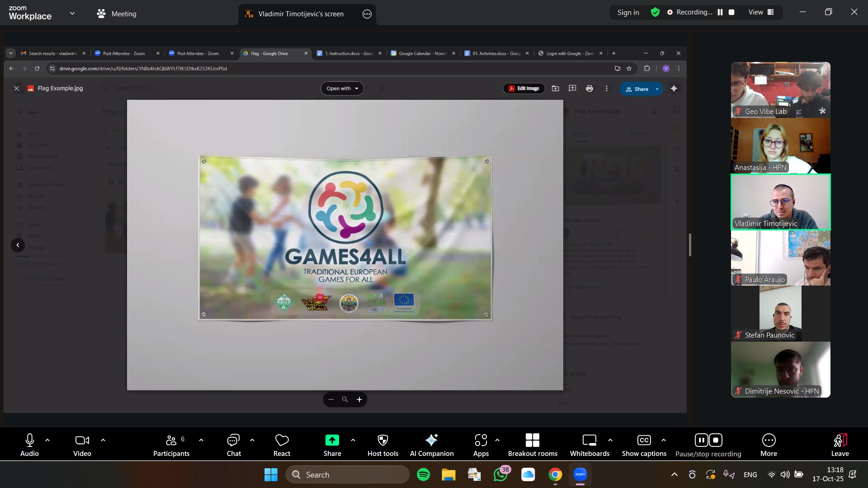Screen dimensions: 868x488
Task: Toggle camera with the Video button
Action: [x=82, y=445]
